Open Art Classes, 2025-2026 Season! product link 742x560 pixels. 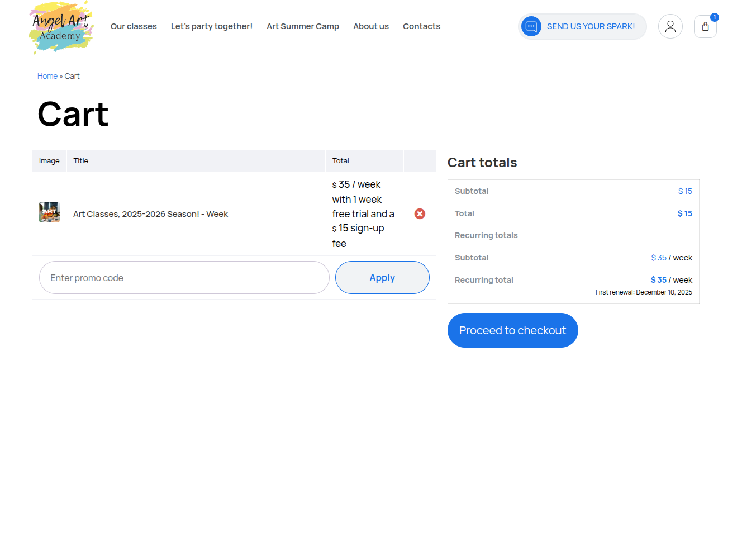point(150,214)
